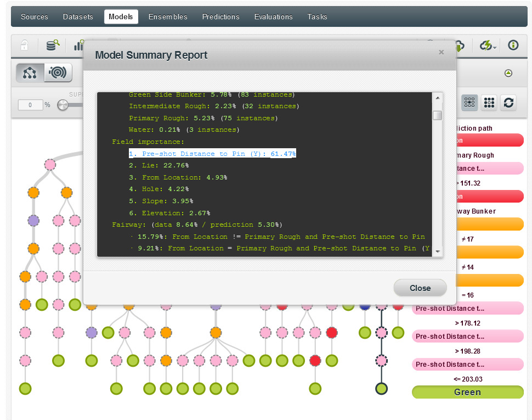
Task: Click the report scrollbar down arrow
Action: tap(437, 251)
